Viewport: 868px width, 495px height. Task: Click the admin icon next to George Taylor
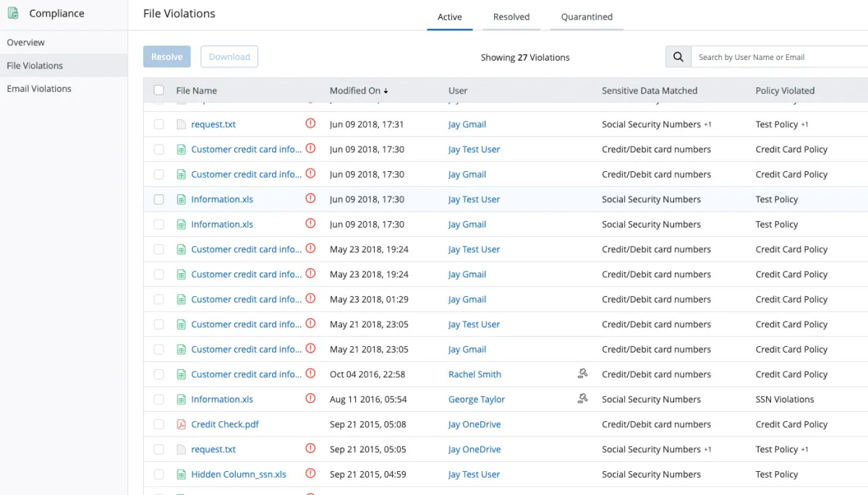point(582,399)
